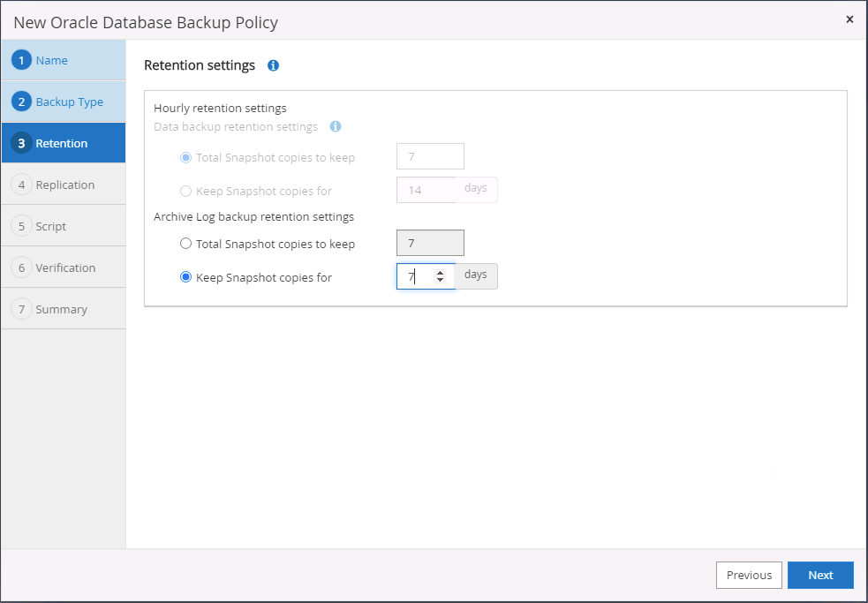Select Archive Log Keep Snapshot copies for
This screenshot has width=868, height=603.
click(x=185, y=277)
